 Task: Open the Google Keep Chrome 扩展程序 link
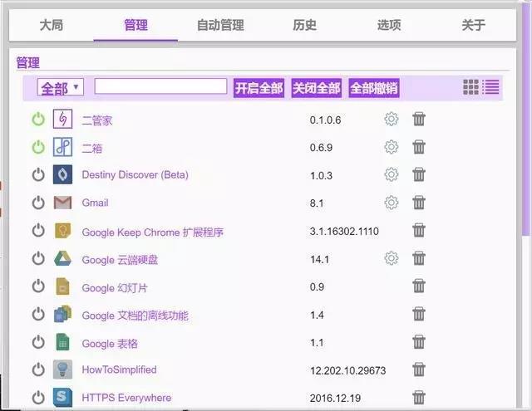[x=153, y=232]
